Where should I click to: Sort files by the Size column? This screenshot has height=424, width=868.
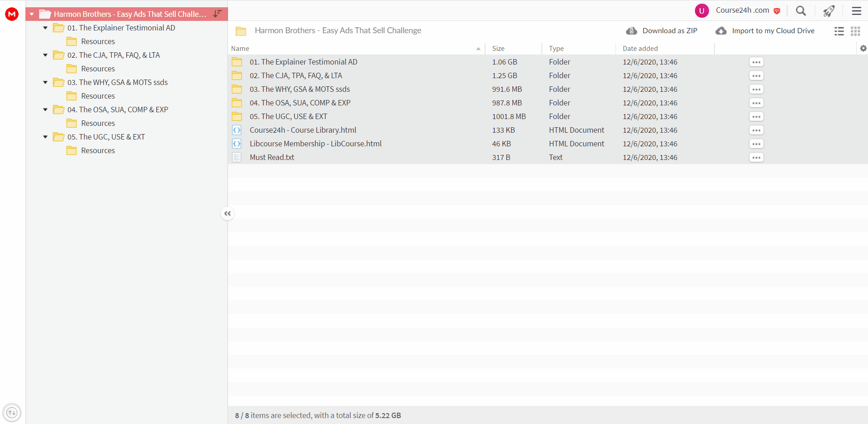(498, 48)
